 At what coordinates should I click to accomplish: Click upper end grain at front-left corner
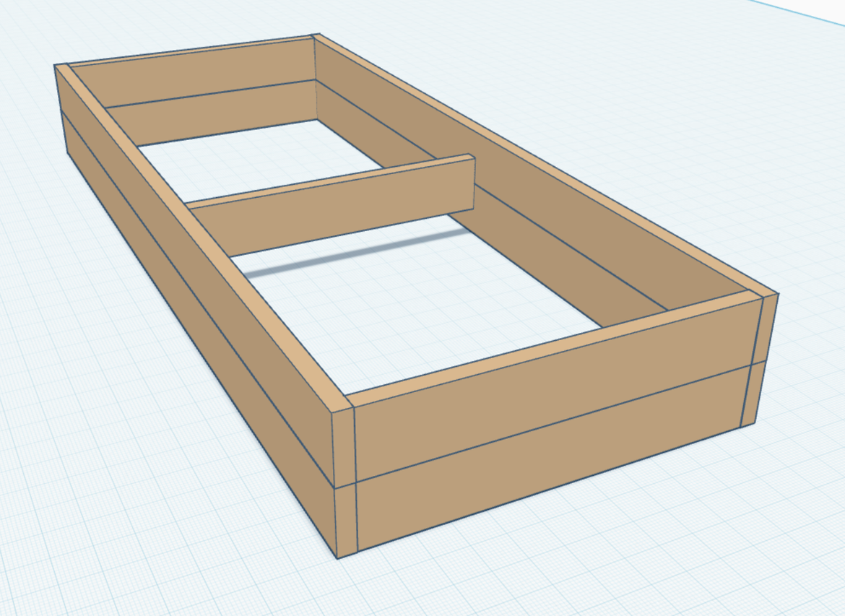pos(344,448)
